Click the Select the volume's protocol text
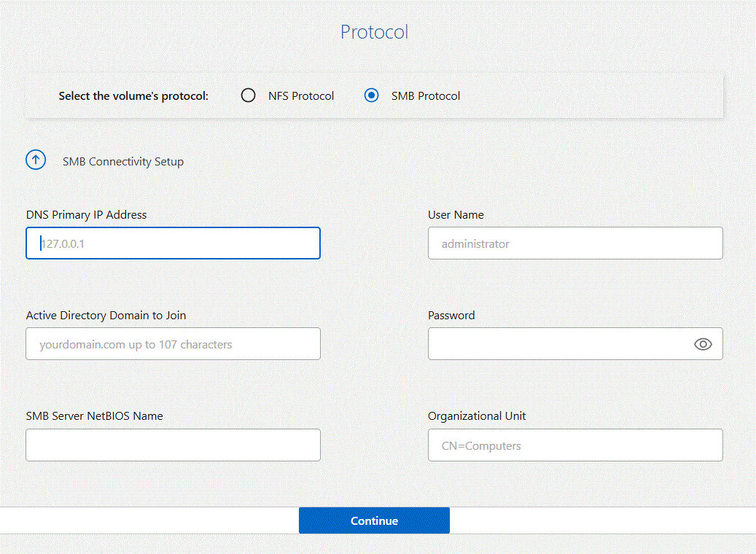The image size is (756, 554). point(133,95)
